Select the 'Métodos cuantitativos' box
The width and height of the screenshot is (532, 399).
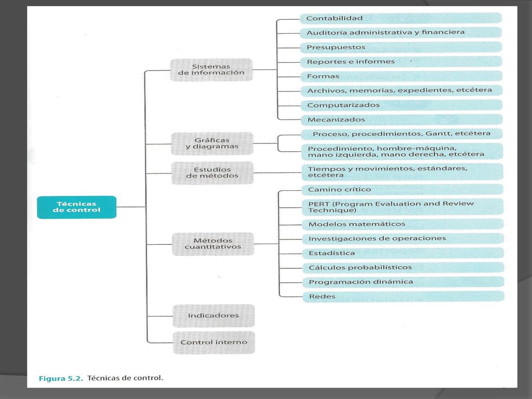(x=212, y=244)
